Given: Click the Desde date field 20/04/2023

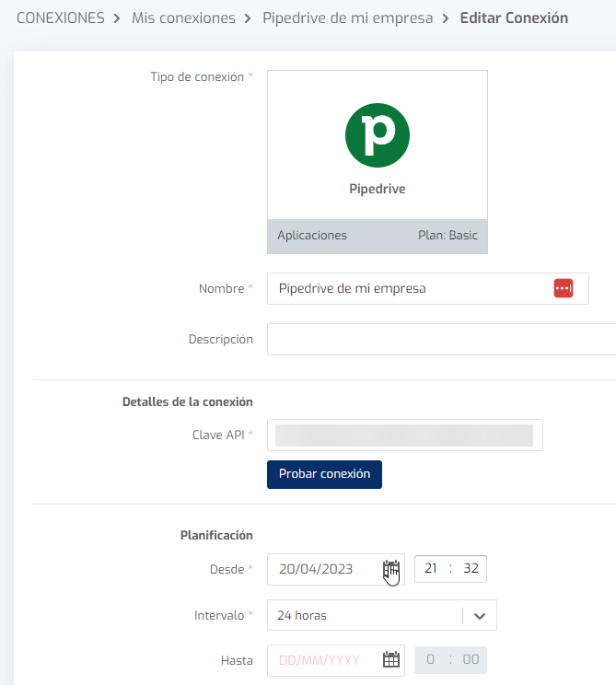Looking at the screenshot, I should (x=336, y=569).
